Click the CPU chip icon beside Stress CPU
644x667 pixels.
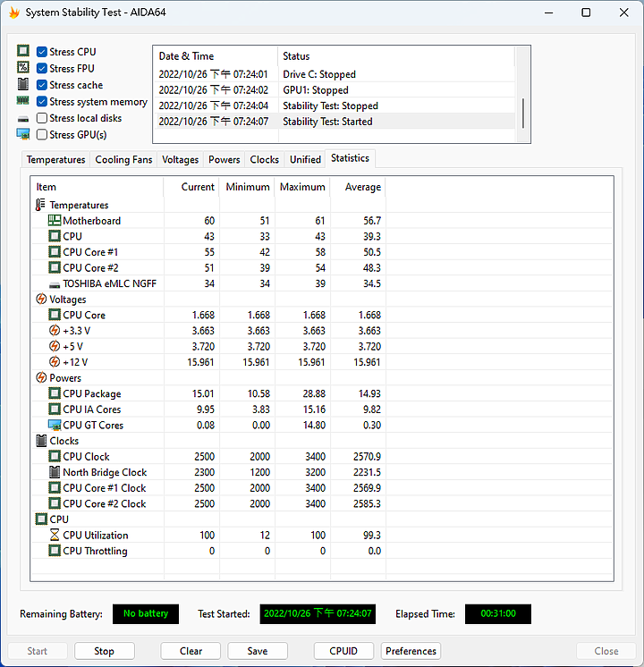click(23, 51)
